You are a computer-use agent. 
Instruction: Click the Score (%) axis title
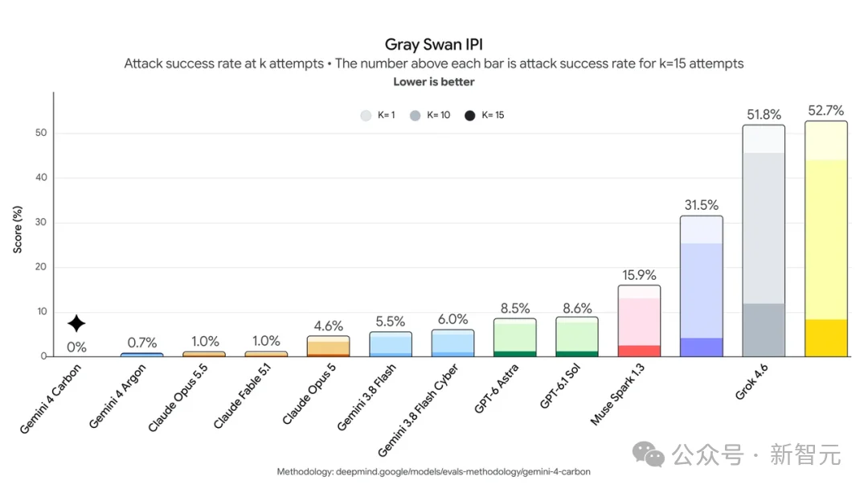tap(18, 230)
